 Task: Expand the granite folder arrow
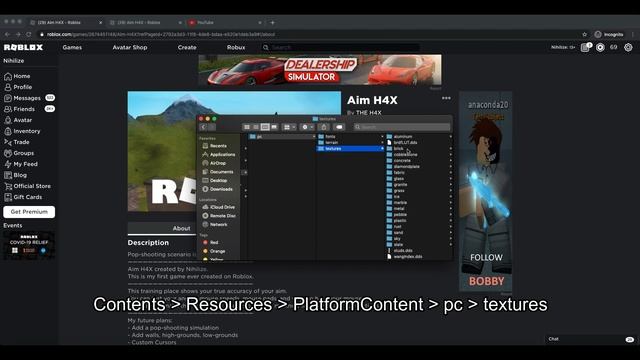[x=451, y=184]
